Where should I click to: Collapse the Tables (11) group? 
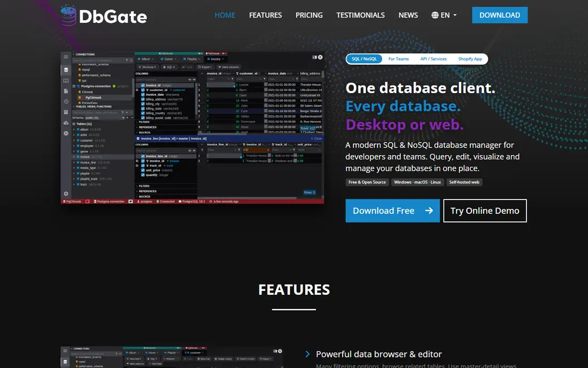[74, 124]
